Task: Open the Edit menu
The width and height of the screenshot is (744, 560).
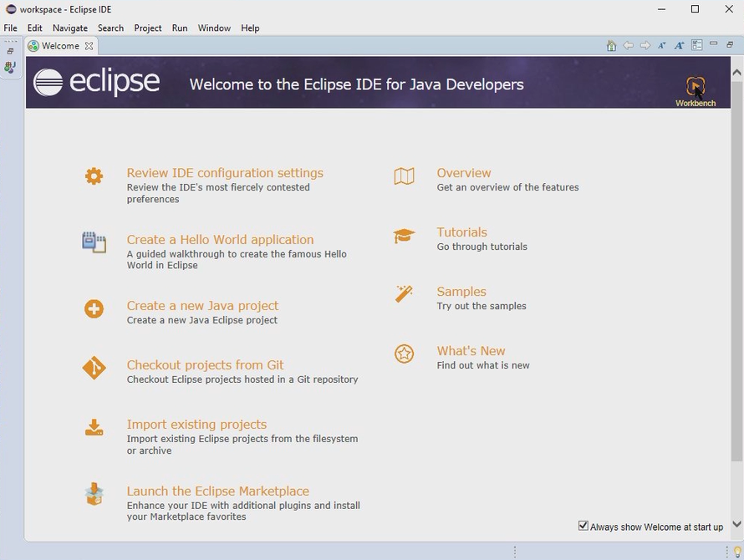Action: click(x=34, y=28)
